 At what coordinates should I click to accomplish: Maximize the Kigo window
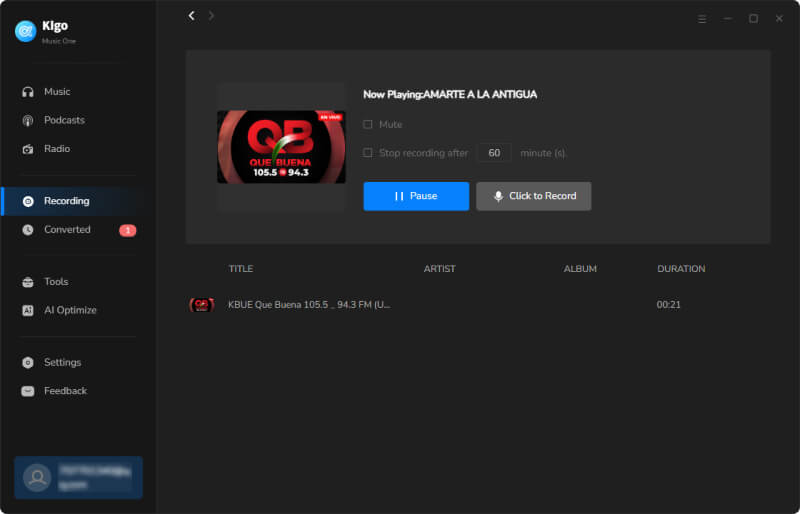(x=753, y=19)
